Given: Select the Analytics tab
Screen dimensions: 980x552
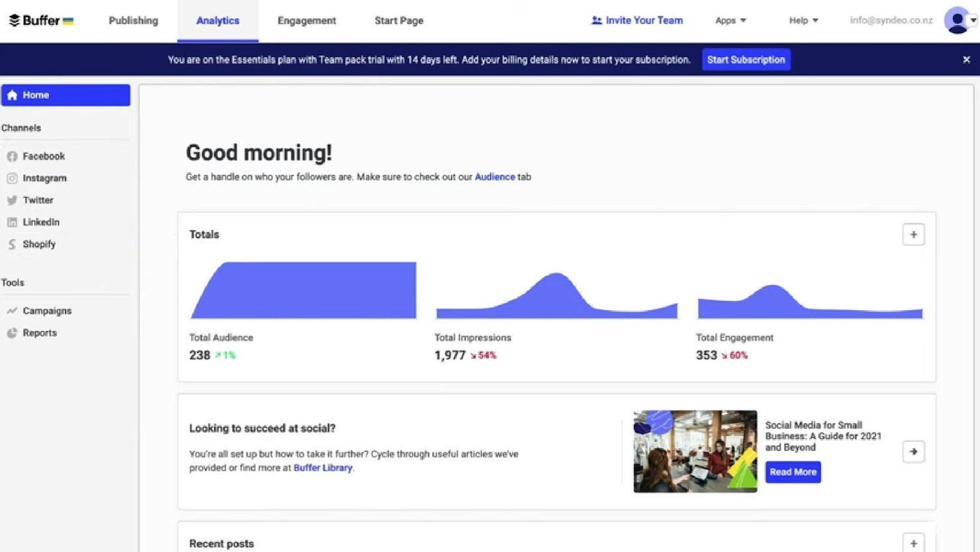Looking at the screenshot, I should tap(218, 21).
